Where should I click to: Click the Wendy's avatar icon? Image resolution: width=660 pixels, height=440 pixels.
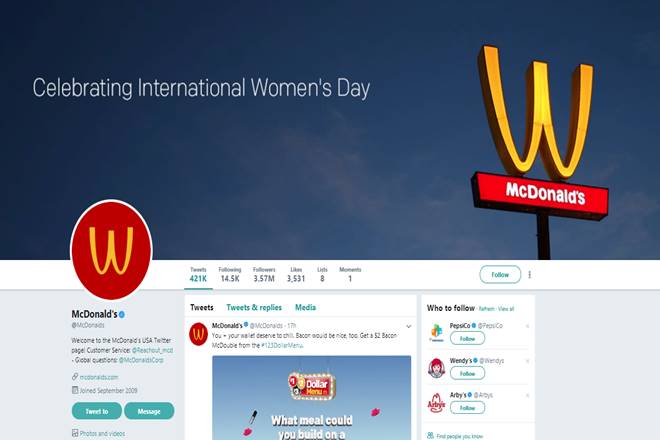436,368
